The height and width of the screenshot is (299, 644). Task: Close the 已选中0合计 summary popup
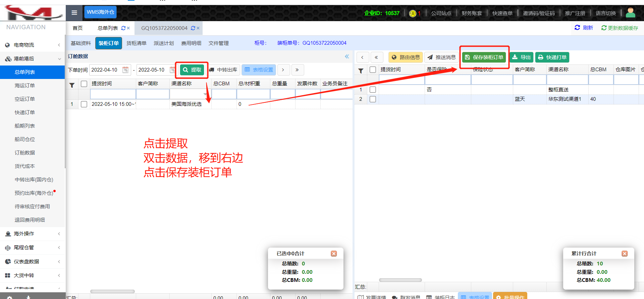333,254
